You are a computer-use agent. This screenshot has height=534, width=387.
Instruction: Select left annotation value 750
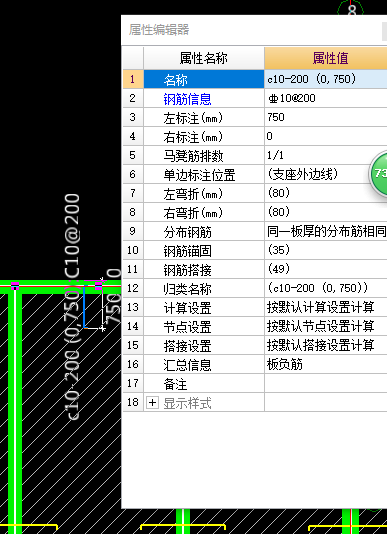tap(276, 117)
